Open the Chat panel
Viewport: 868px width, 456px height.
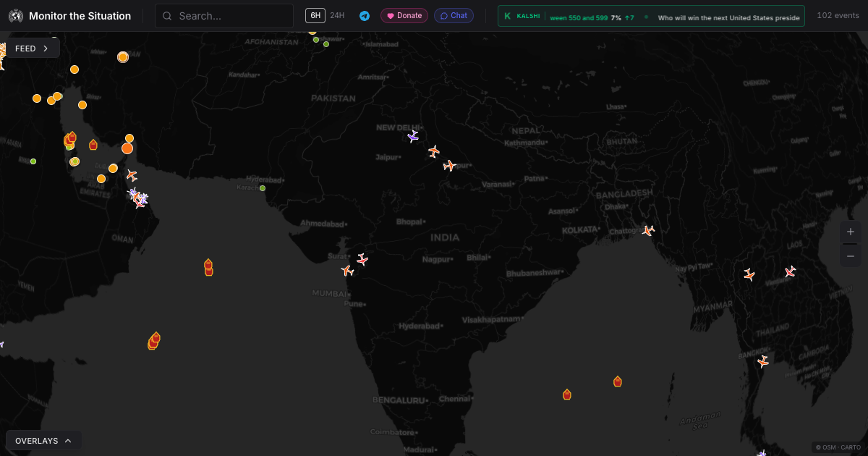[x=454, y=15]
